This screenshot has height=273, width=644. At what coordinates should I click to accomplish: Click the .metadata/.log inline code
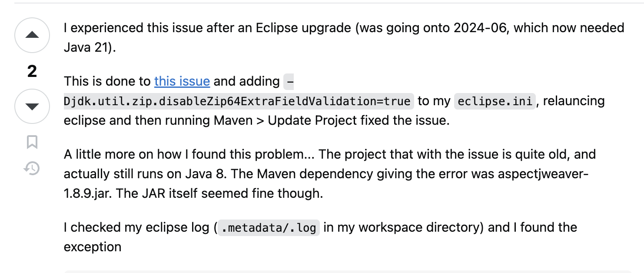click(269, 227)
